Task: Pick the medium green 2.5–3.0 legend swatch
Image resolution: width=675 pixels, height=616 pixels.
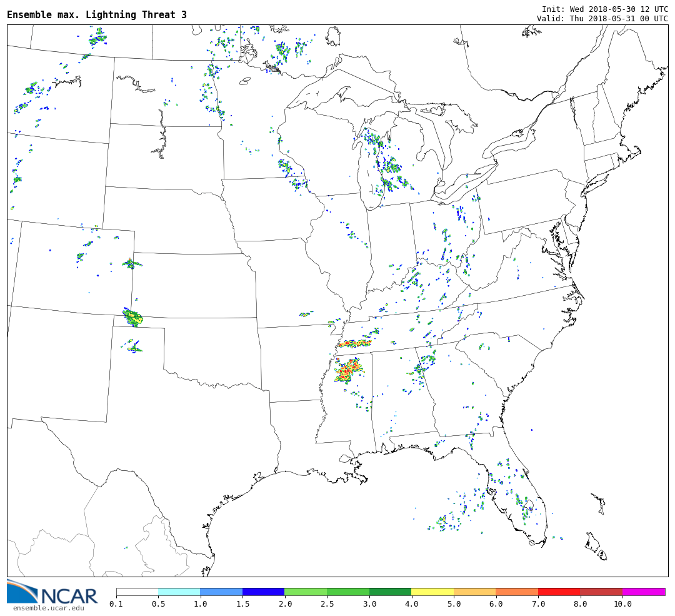Action: [348, 592]
